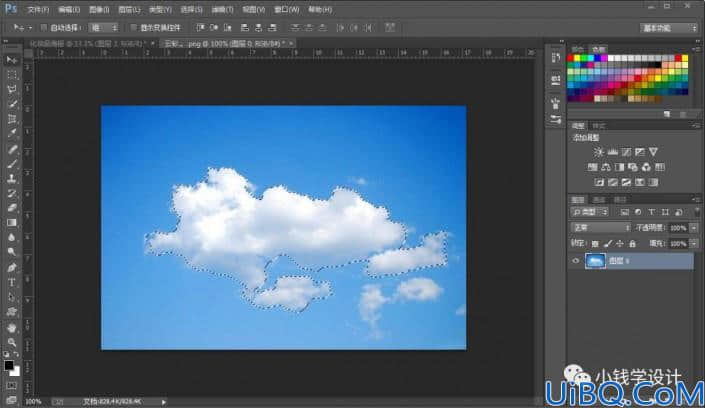
Task: Select the Eyedropper tool
Action: pos(12,134)
